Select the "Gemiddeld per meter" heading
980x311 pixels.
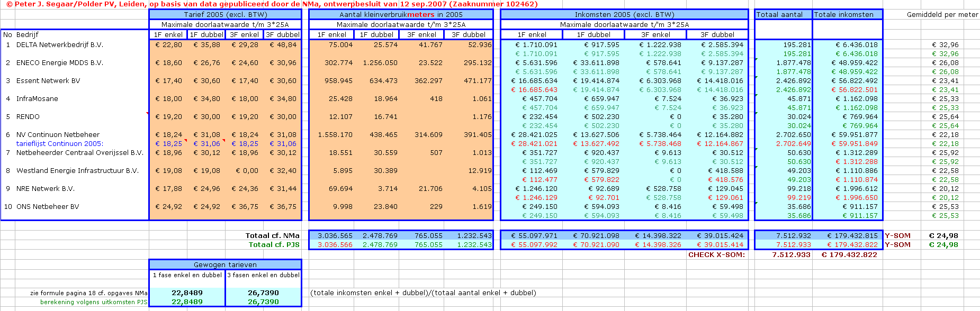(942, 14)
